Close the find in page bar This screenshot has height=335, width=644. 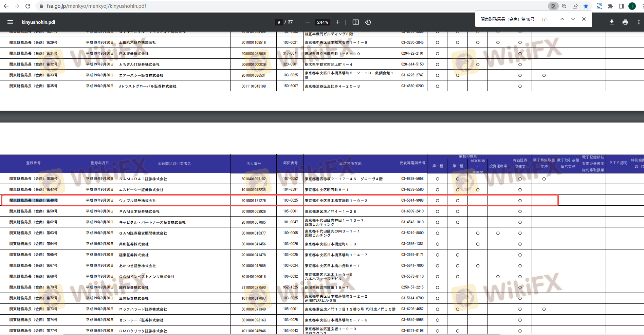(x=584, y=19)
